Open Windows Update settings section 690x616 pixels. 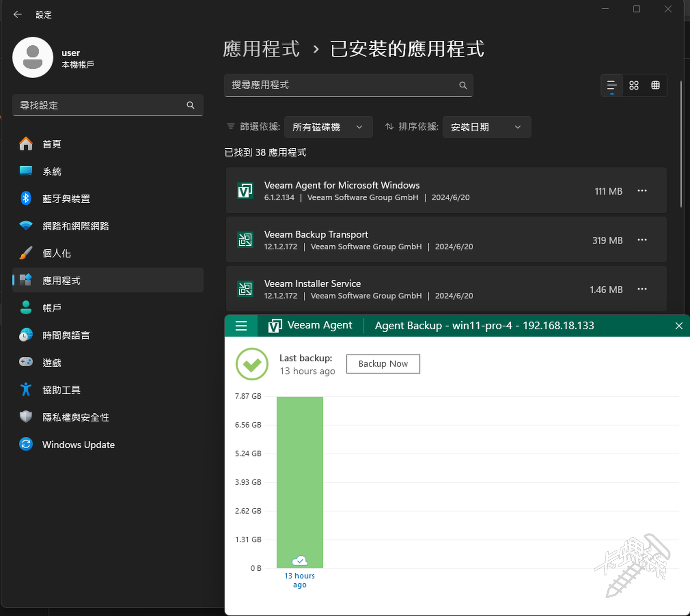78,445
